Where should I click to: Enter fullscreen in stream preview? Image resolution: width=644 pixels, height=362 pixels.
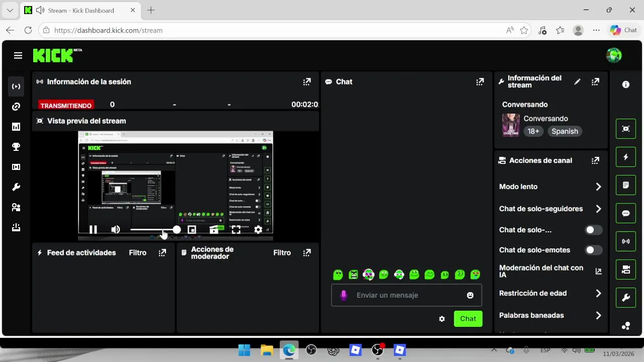click(236, 230)
